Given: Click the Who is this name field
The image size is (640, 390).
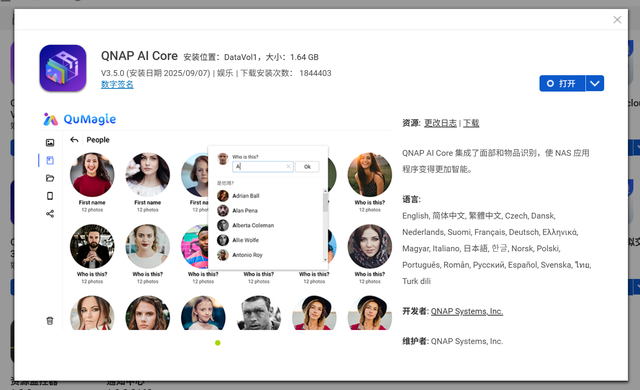Looking at the screenshot, I should coord(262,166).
